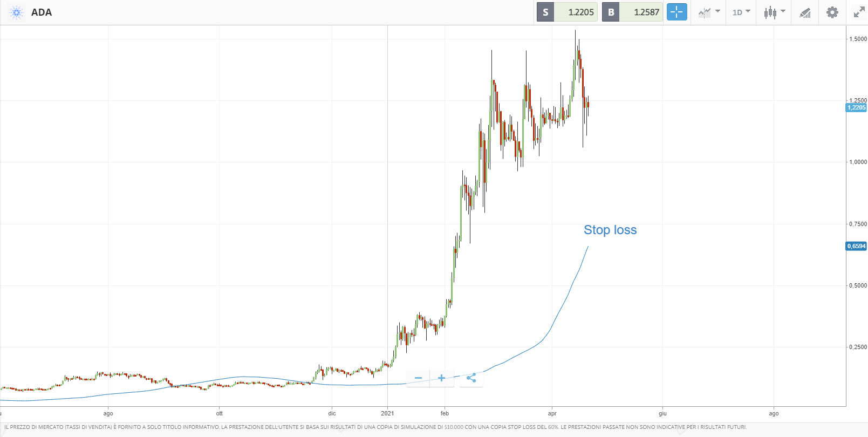Click the 2021 time axis label

[387, 414]
